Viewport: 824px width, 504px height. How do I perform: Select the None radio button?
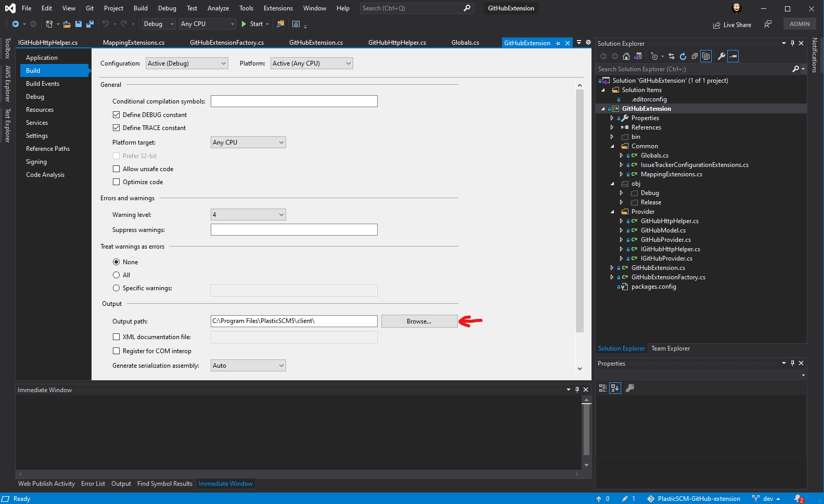click(116, 262)
